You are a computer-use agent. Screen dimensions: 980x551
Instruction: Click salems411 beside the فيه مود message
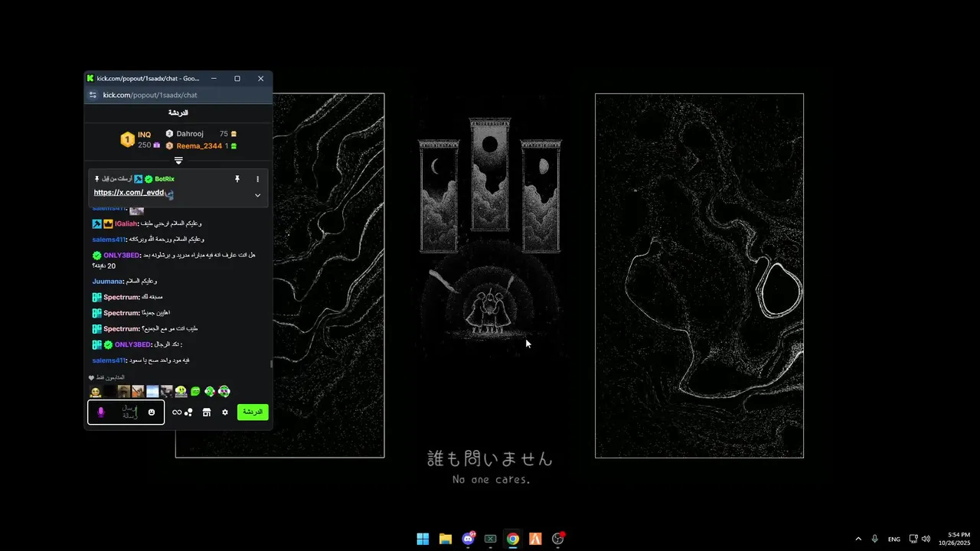[109, 360]
